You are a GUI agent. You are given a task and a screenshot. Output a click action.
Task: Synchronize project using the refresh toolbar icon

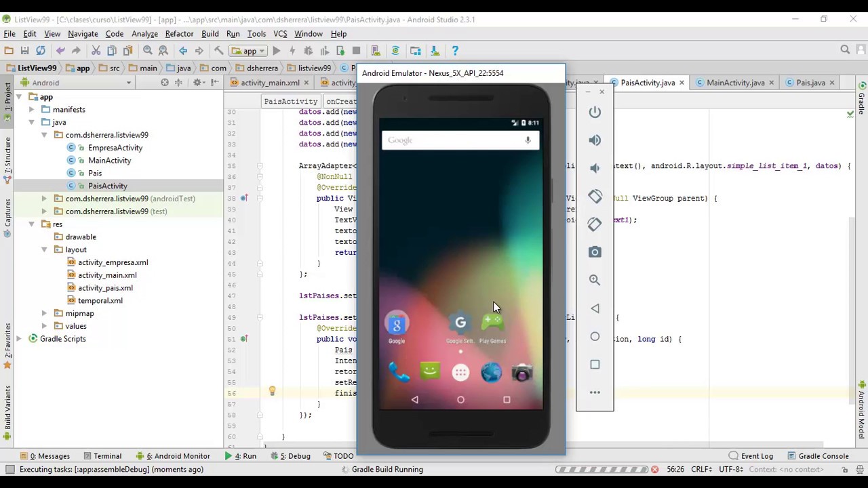coord(41,51)
